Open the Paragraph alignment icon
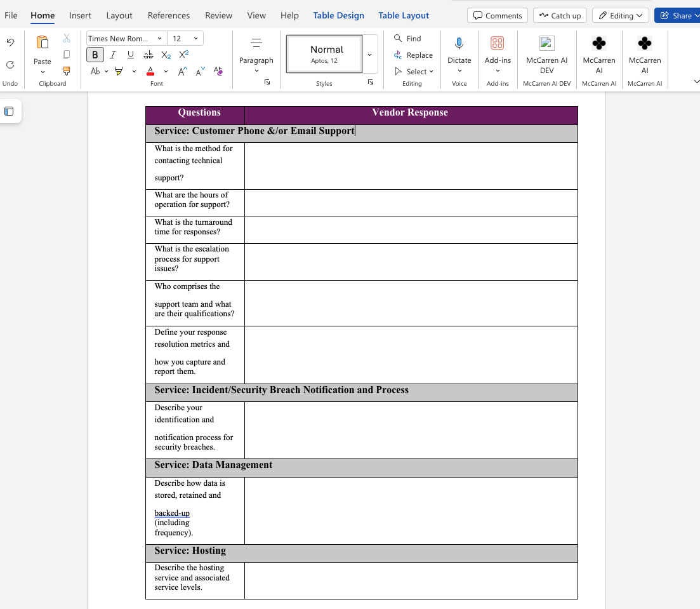The height and width of the screenshot is (609, 700). (256, 43)
